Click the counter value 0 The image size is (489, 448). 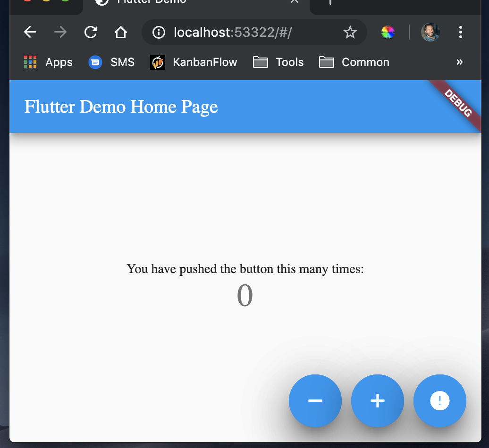[245, 295]
